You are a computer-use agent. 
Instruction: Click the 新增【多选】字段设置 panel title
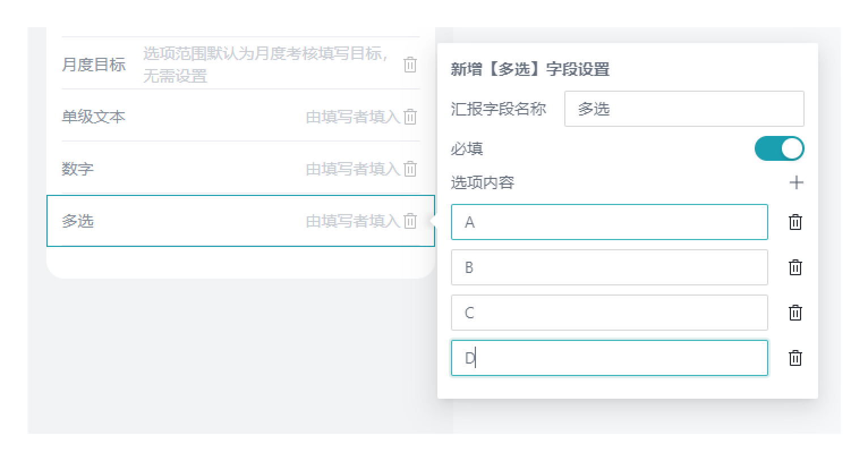coord(530,69)
